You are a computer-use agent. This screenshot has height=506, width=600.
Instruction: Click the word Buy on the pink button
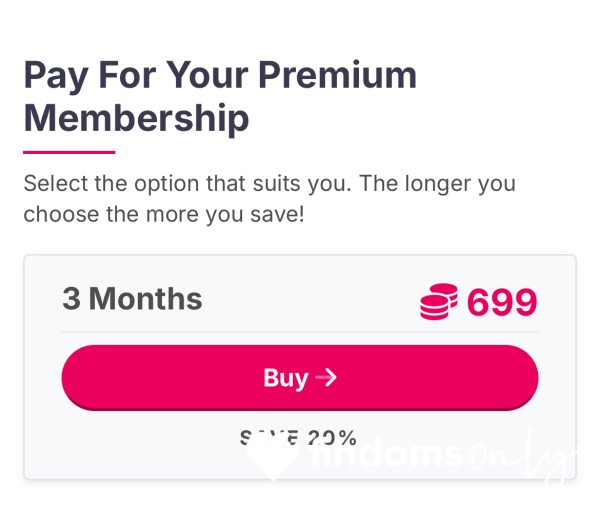pyautogui.click(x=286, y=378)
